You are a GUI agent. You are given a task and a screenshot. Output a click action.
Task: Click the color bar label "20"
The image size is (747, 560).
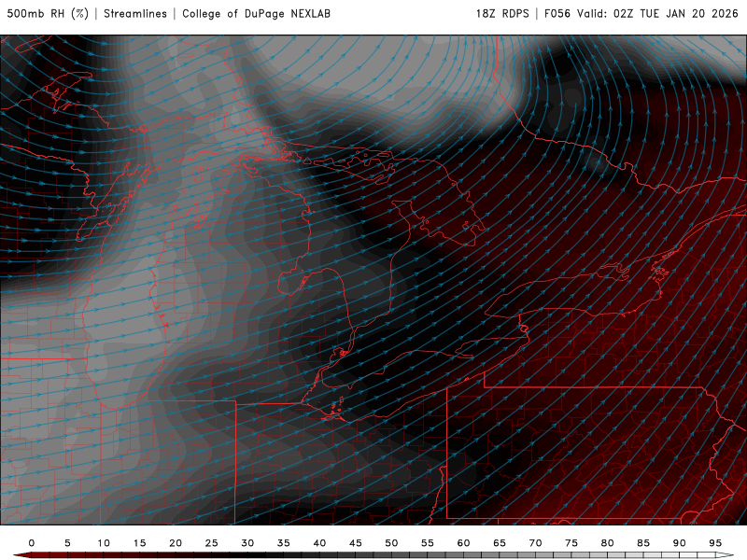(x=176, y=543)
